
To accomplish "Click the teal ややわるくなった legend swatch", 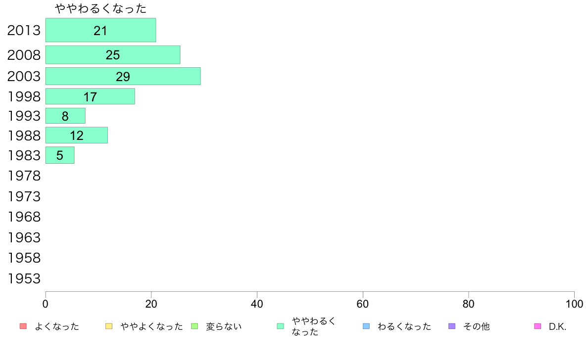I will (x=280, y=326).
